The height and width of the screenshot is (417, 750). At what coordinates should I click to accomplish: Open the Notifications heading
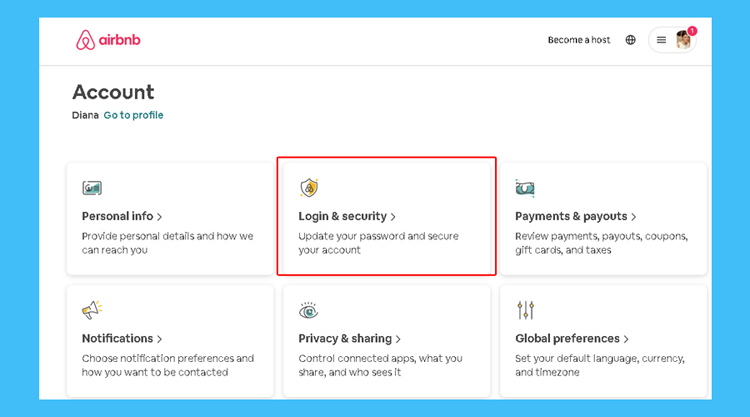pos(117,339)
